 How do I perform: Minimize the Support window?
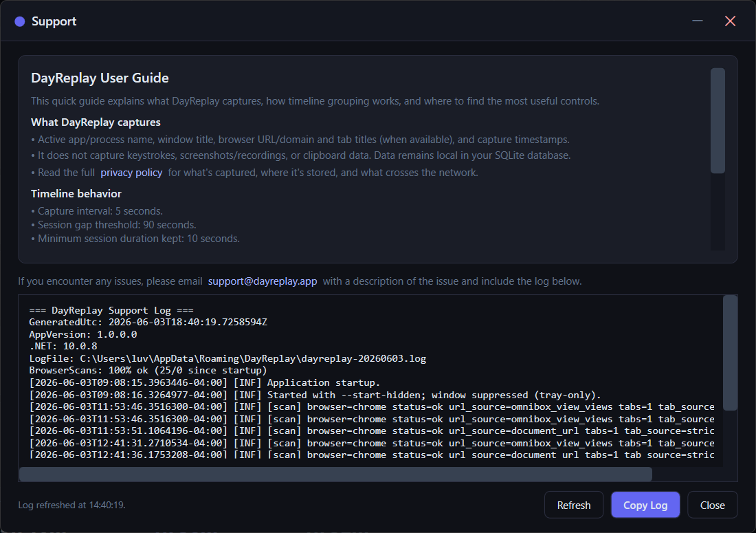point(697,21)
